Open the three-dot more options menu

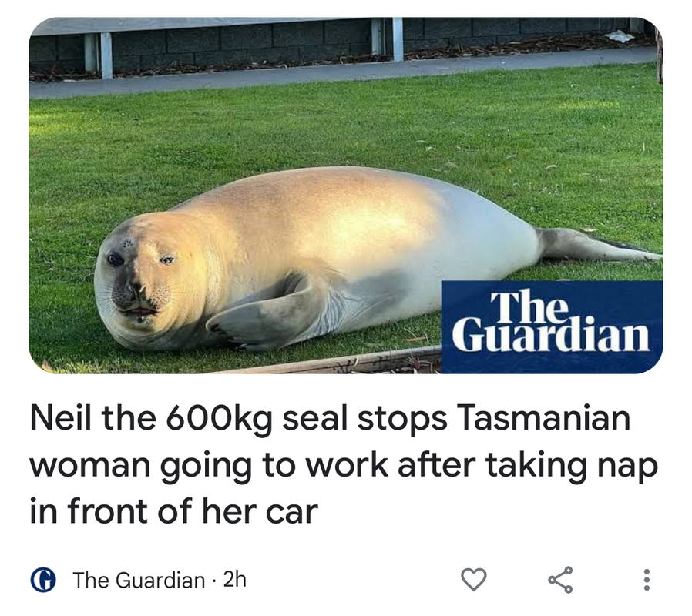click(647, 580)
